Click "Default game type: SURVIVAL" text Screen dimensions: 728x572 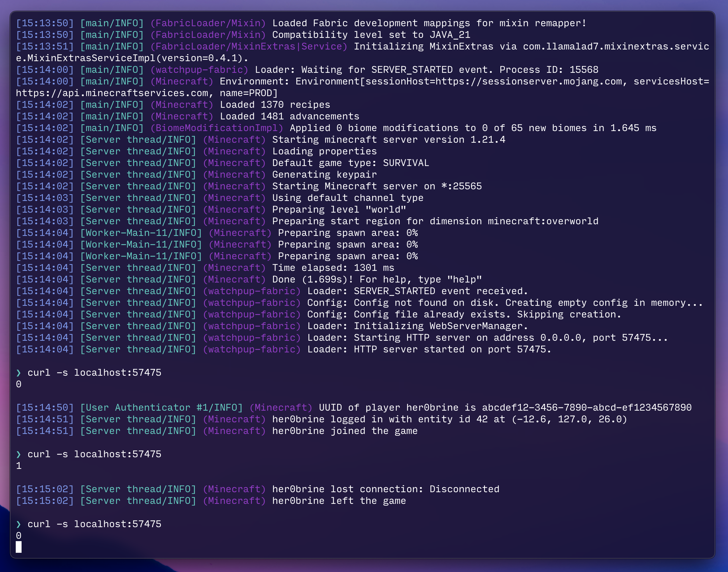click(x=350, y=163)
